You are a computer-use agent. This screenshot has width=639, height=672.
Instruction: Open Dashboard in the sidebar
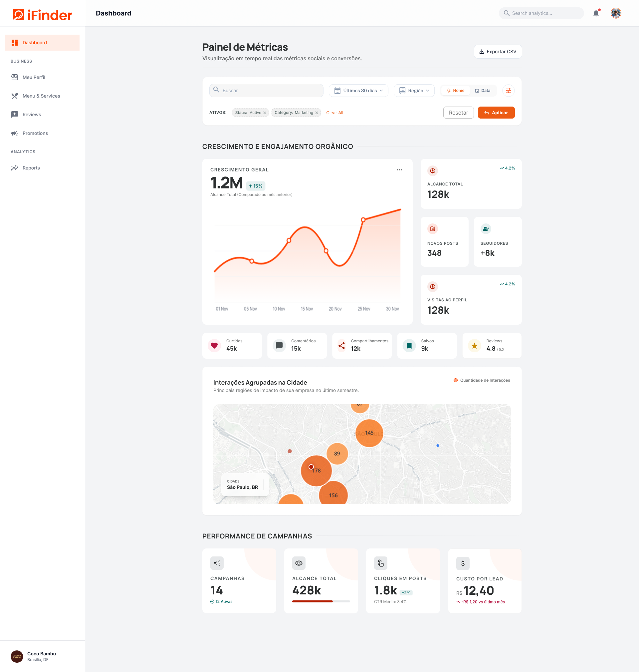43,43
